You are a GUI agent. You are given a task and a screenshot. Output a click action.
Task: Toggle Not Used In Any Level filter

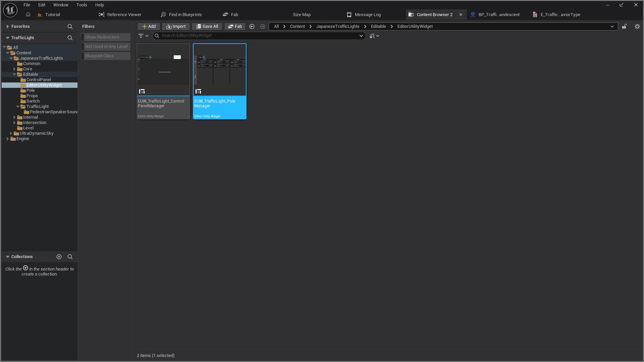[x=106, y=47]
